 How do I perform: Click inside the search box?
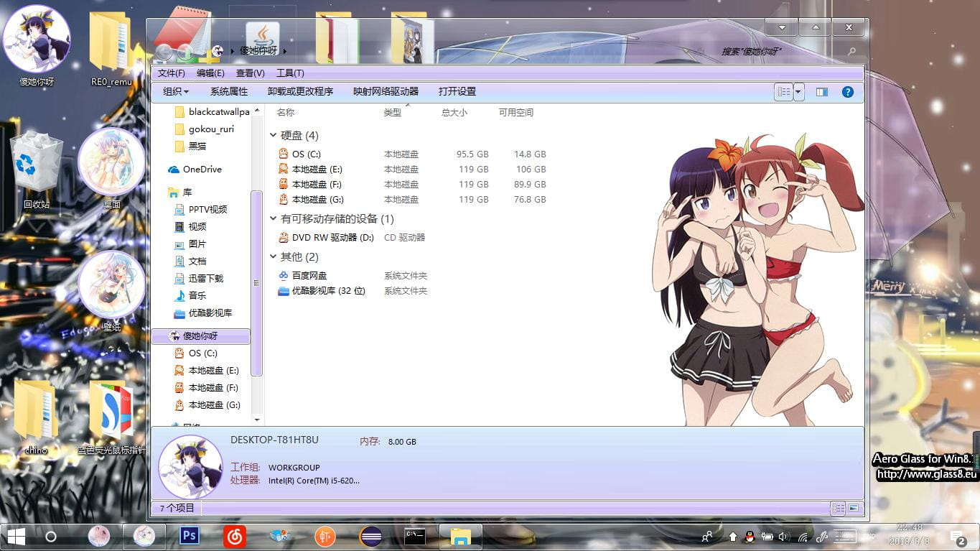(x=754, y=51)
